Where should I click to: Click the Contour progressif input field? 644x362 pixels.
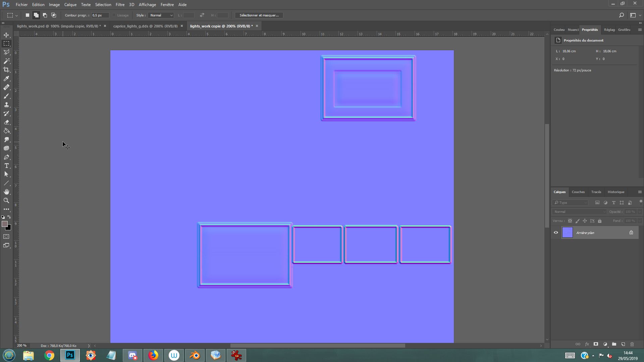100,15
